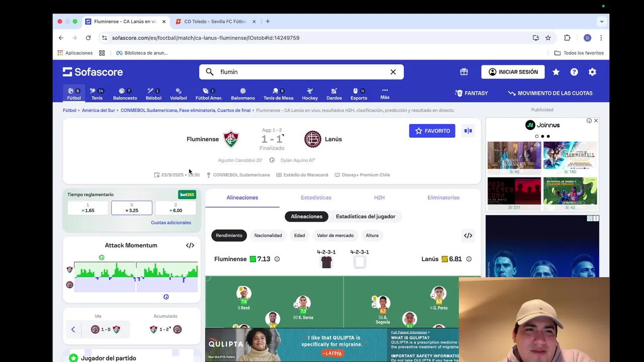Show info for Fluminense rating 7.13
Viewport: 644px width, 362px height.
(277, 259)
